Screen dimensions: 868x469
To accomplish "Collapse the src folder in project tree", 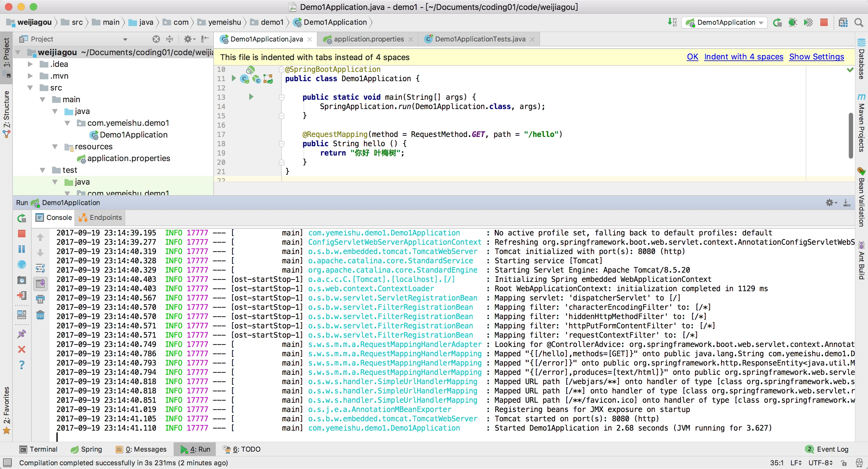I will click(30, 88).
